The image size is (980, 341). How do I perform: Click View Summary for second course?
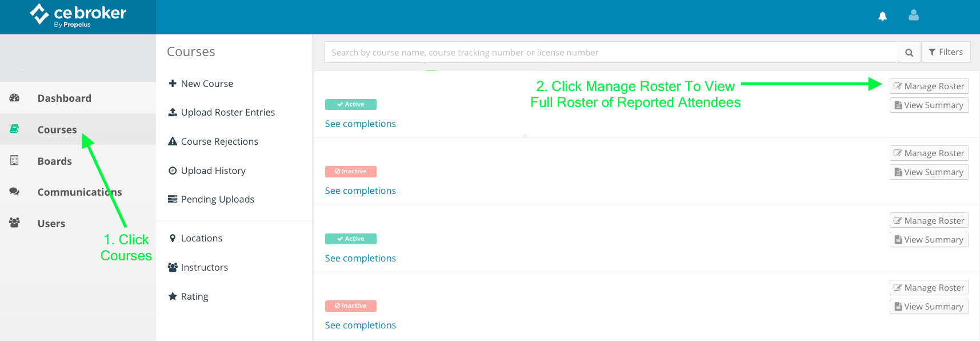click(x=929, y=172)
